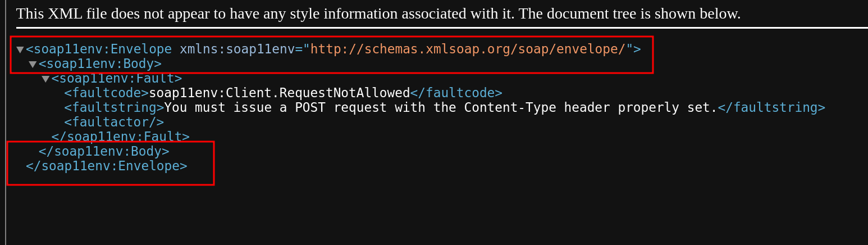Click the closing faultcode tag
Image resolution: width=868 pixels, height=245 pixels.
click(x=456, y=93)
